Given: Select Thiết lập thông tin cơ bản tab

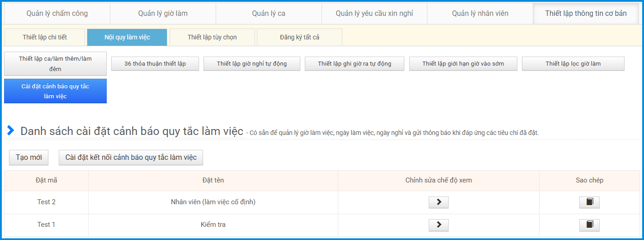Looking at the screenshot, I should [x=586, y=14].
